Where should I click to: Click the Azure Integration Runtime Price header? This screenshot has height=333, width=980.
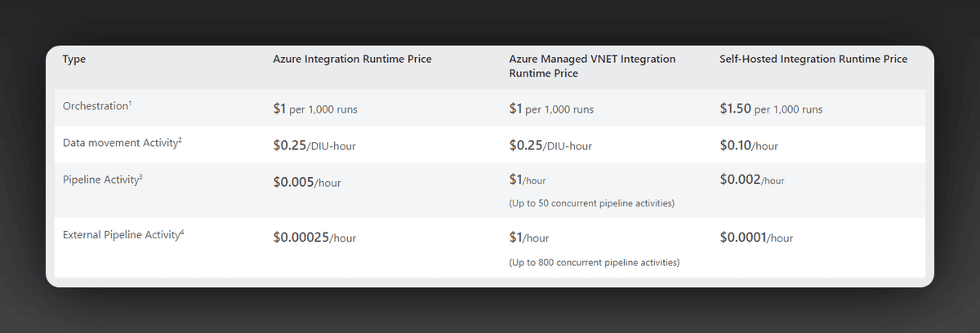coord(352,59)
